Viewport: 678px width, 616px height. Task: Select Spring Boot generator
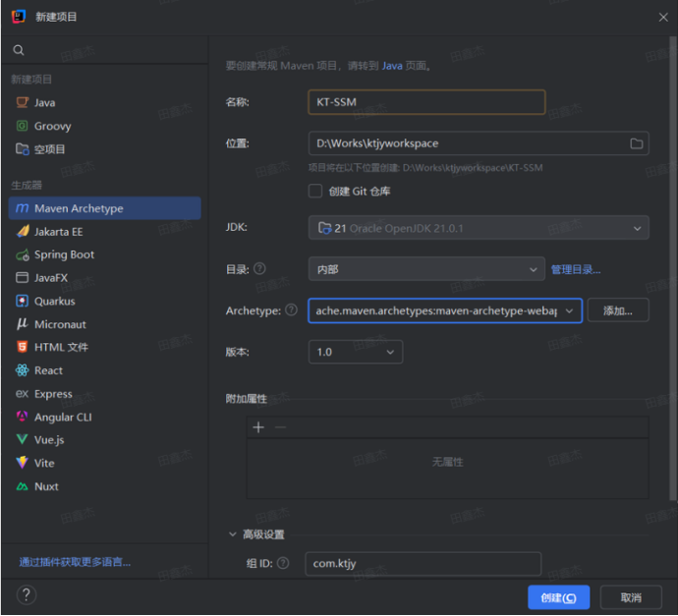pyautogui.click(x=104, y=255)
